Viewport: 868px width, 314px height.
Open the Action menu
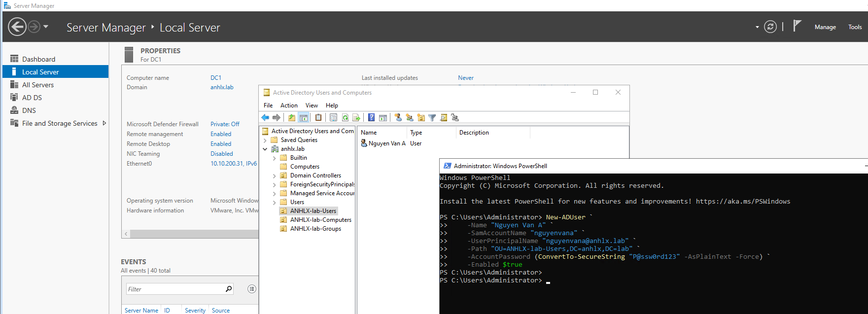tap(289, 105)
